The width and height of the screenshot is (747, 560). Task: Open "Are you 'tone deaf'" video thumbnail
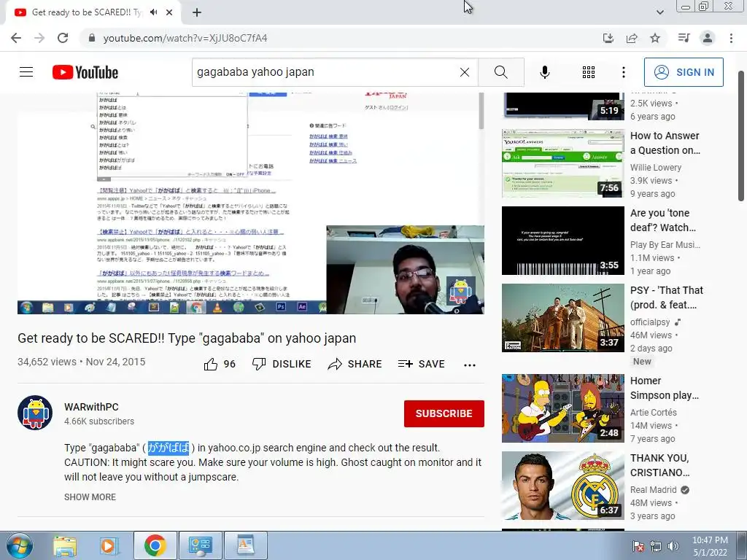[562, 241]
